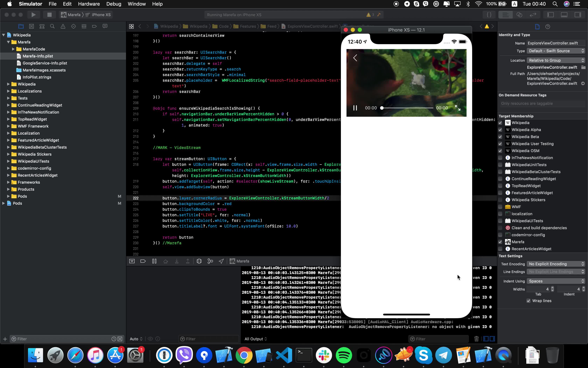Open the related items grid icon
This screenshot has height=368, width=588.
click(x=131, y=26)
